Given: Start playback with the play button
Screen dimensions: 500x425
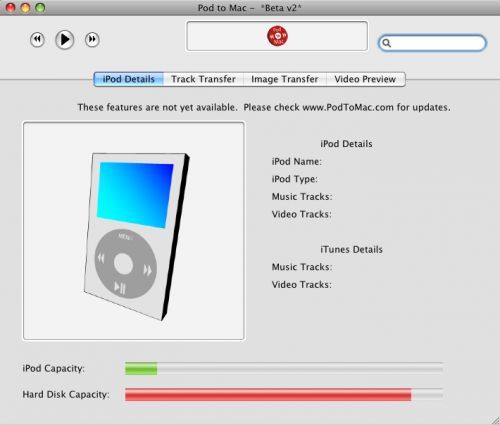Looking at the screenshot, I should 64,40.
